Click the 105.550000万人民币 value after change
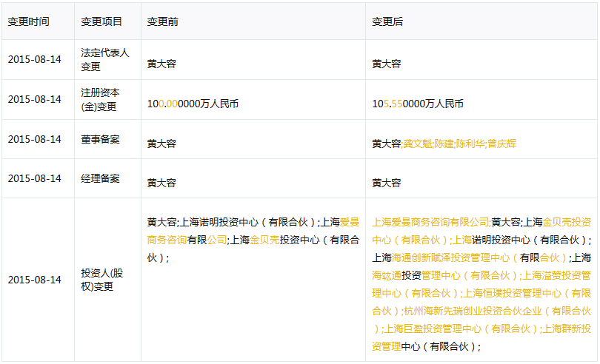The image size is (600, 364). pos(418,104)
